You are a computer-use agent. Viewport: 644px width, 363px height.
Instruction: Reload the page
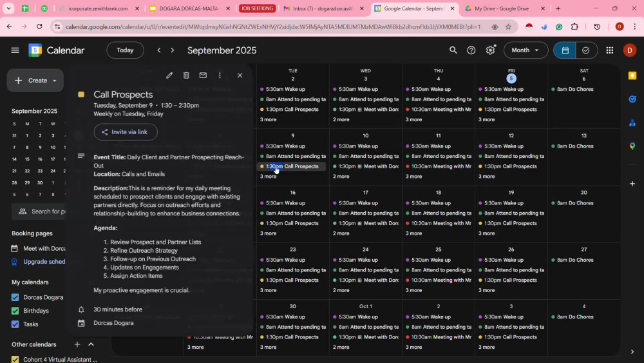click(x=39, y=26)
